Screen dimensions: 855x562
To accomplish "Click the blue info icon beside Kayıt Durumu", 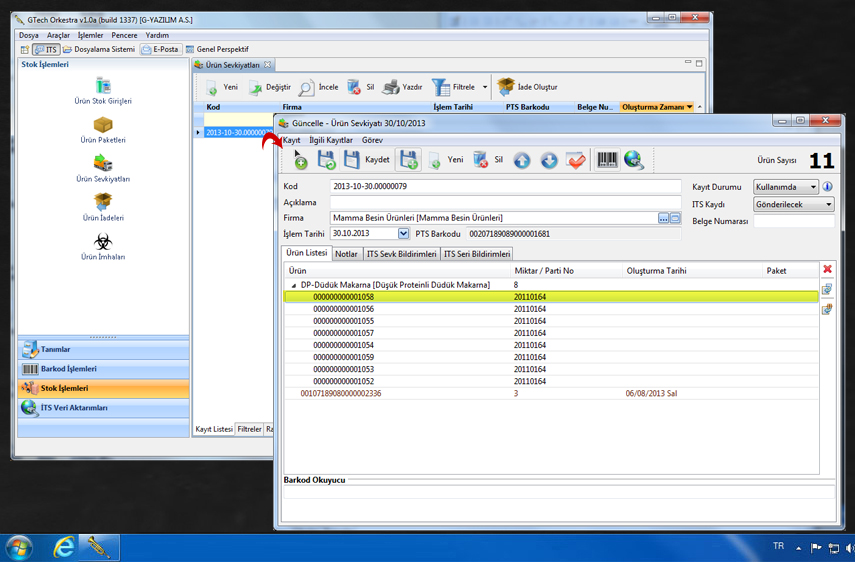I will point(827,187).
